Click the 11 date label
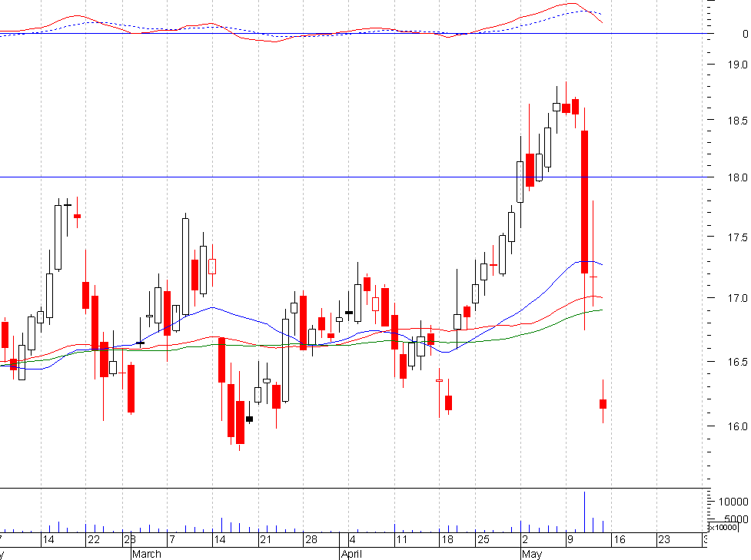 coord(401,540)
